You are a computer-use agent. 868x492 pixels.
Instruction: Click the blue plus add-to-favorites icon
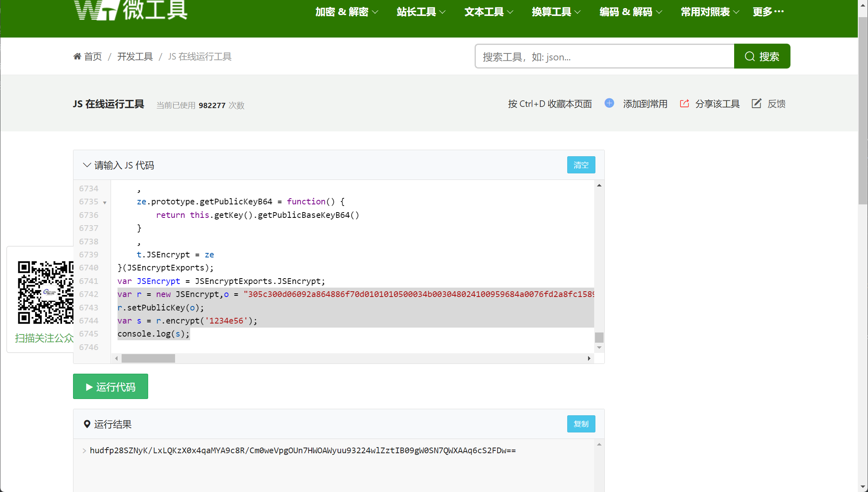click(609, 103)
